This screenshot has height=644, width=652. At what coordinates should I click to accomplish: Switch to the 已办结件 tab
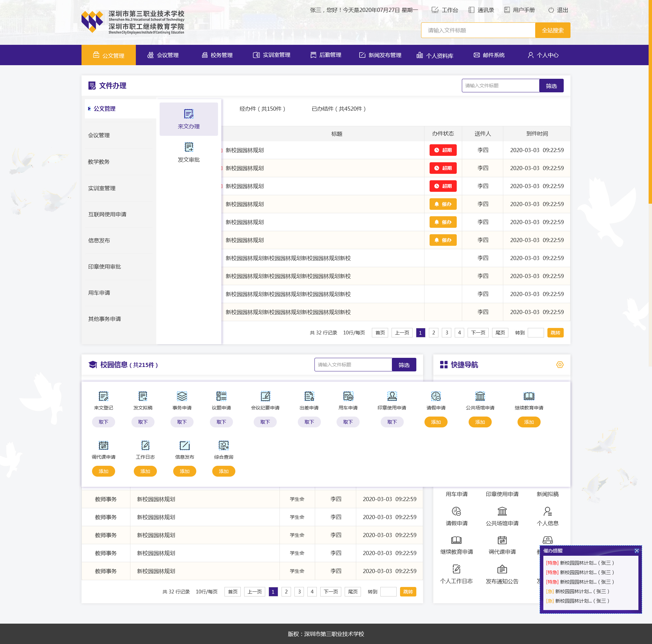click(x=339, y=109)
